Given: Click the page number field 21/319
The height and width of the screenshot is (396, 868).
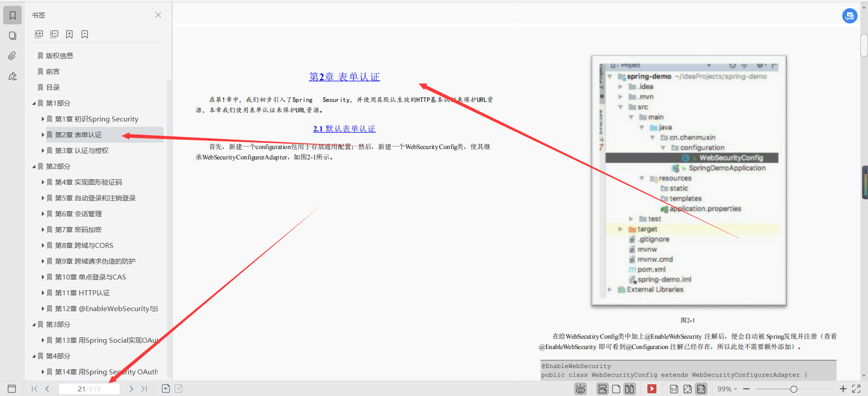Looking at the screenshot, I should pyautogui.click(x=89, y=389).
